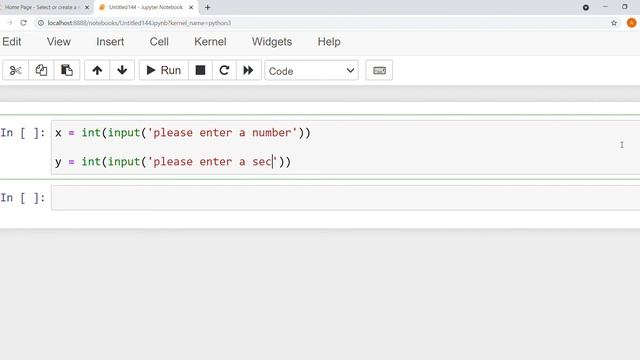View site information icon in address bar
This screenshot has width=640, height=360.
(41, 23)
